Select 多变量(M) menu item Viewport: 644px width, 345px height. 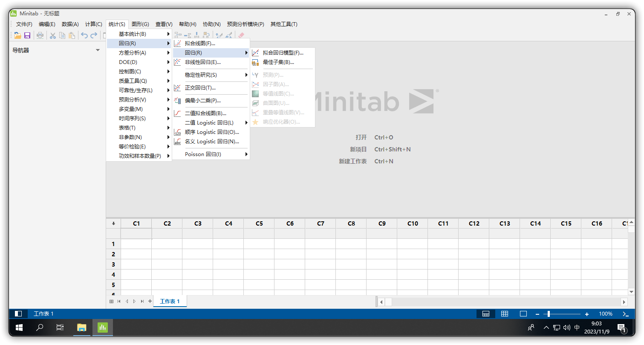click(139, 109)
